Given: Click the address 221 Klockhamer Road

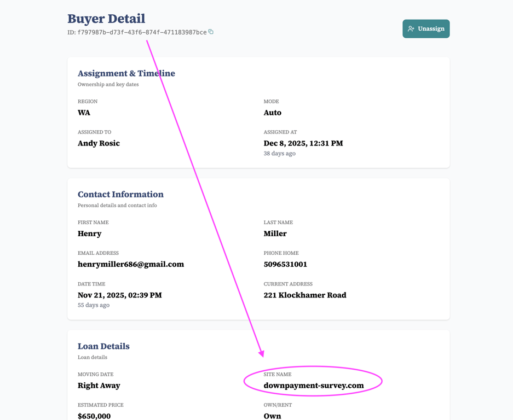Looking at the screenshot, I should coord(305,295).
